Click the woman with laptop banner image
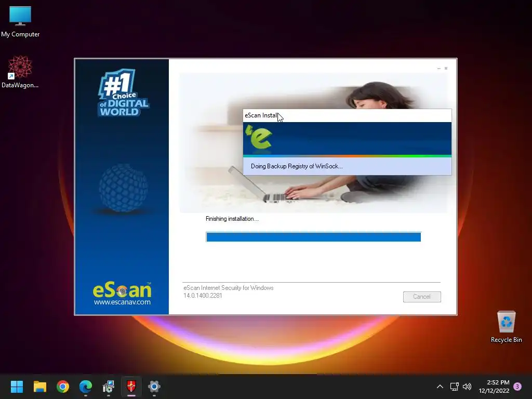The image size is (532, 399). (313, 142)
